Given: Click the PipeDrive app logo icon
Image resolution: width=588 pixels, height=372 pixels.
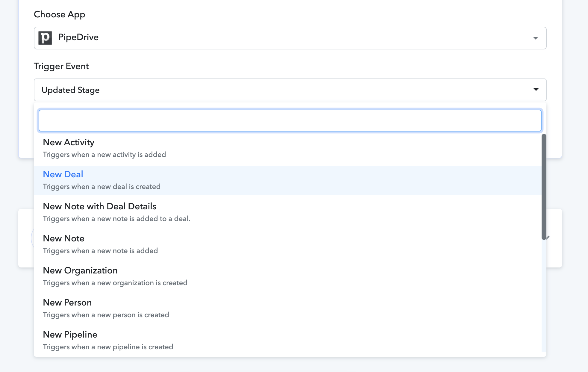Looking at the screenshot, I should (x=45, y=38).
